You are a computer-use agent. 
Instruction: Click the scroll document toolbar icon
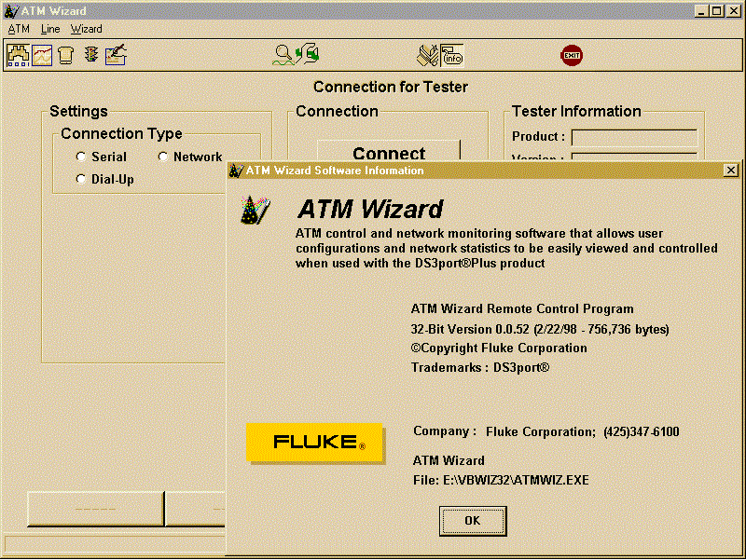pos(65,55)
